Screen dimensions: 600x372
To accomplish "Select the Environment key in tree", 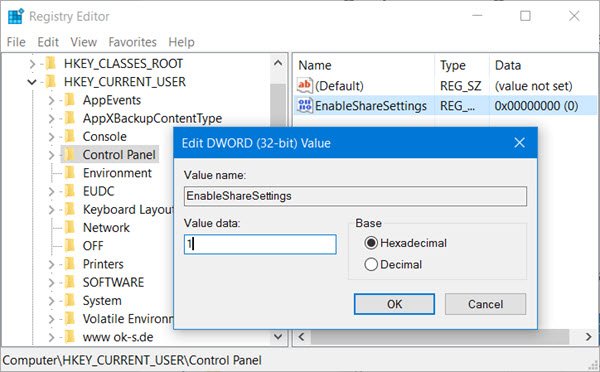I will click(117, 173).
